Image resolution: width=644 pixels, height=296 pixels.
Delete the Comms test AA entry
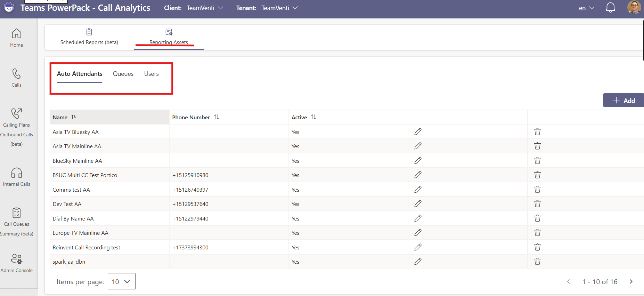(537, 189)
